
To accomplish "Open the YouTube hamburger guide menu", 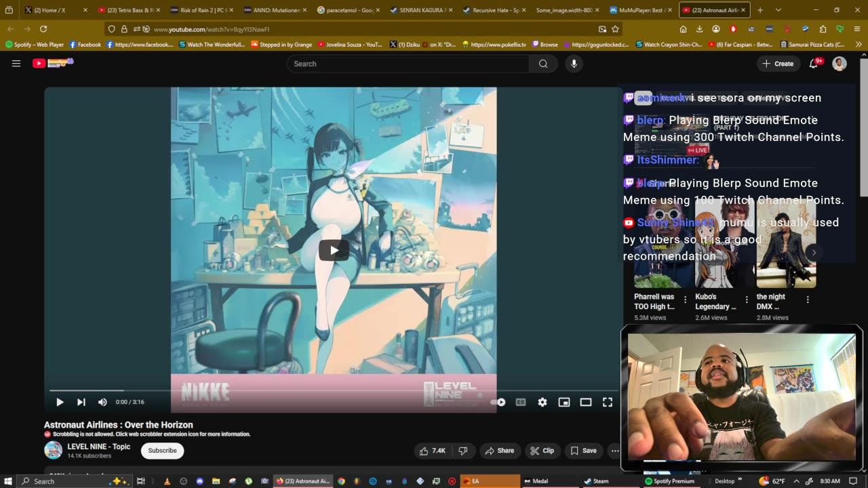I will coord(16,63).
